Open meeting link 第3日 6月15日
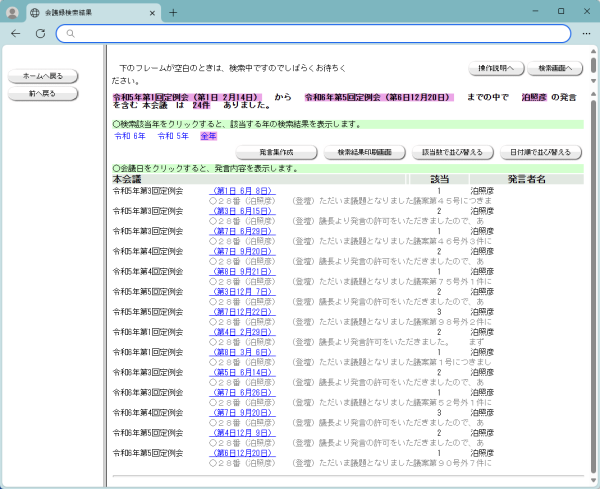600x489 pixels. point(242,211)
